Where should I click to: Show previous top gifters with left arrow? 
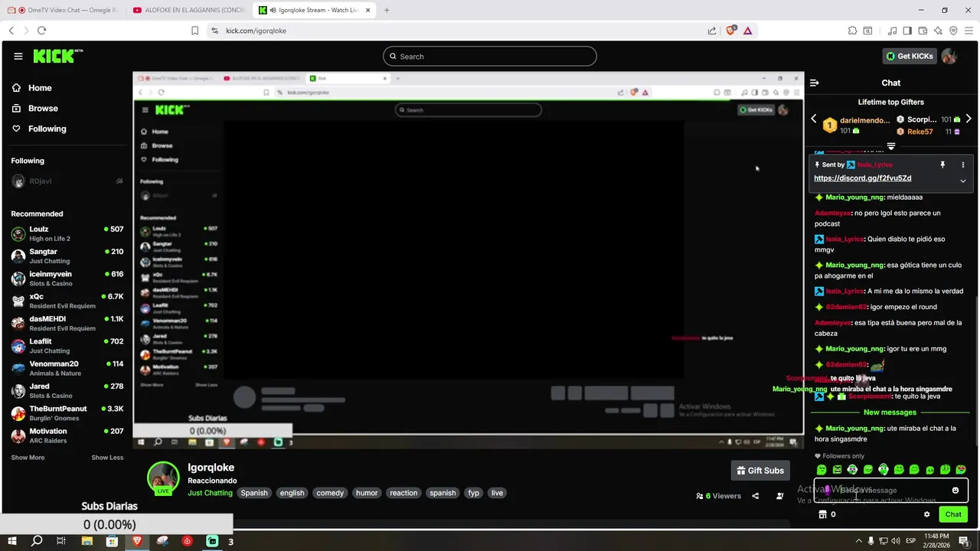(x=814, y=119)
